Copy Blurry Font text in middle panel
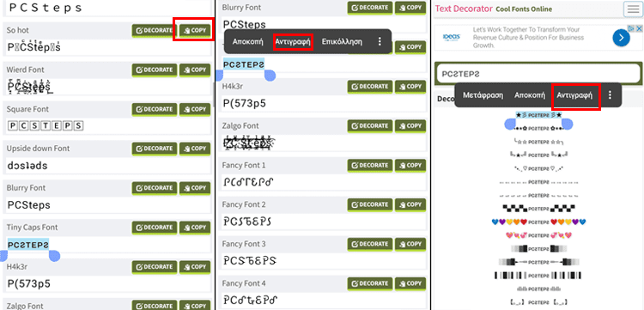Viewport: 644px width, 310px height. pos(410,8)
